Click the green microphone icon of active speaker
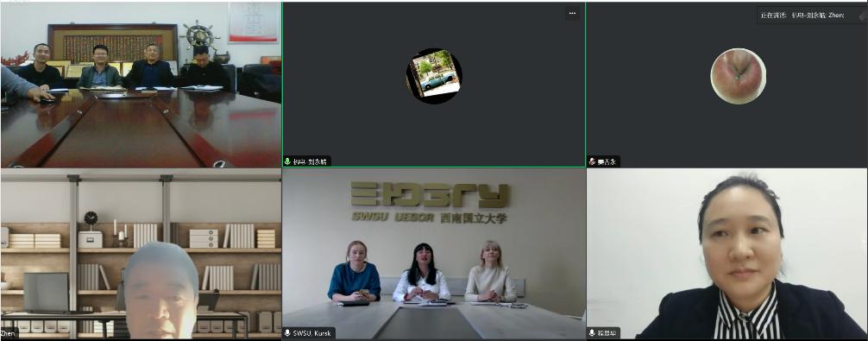 tap(287, 161)
